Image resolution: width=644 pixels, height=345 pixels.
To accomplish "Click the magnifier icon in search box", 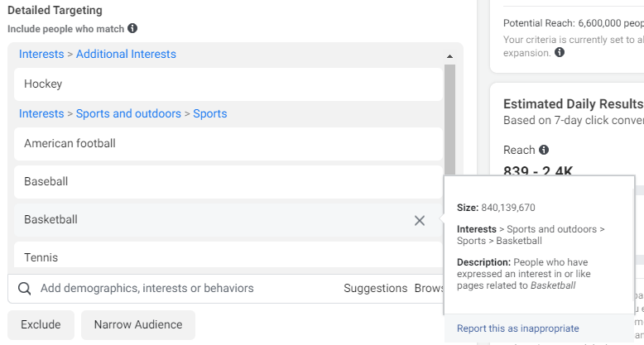I will [x=25, y=289].
